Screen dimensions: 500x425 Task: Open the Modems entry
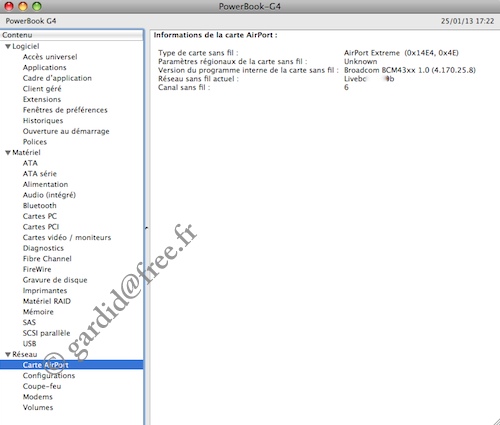37,397
